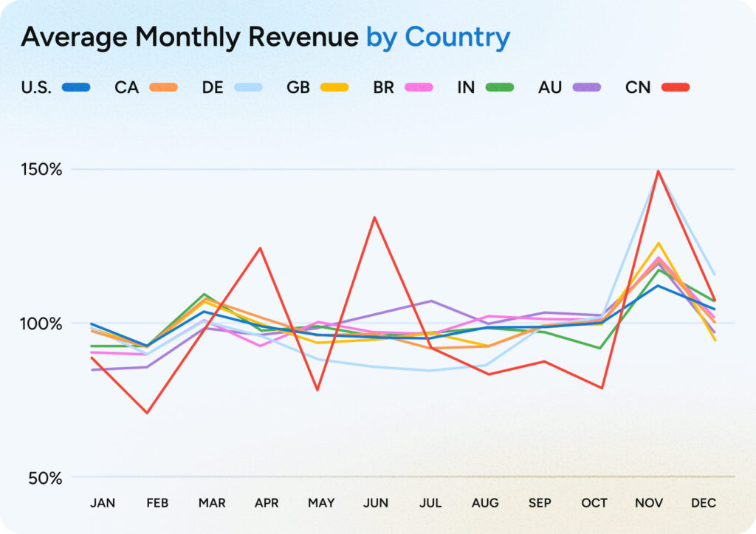The width and height of the screenshot is (756, 534).
Task: Select the red CN line's April peak
Action: 260,248
